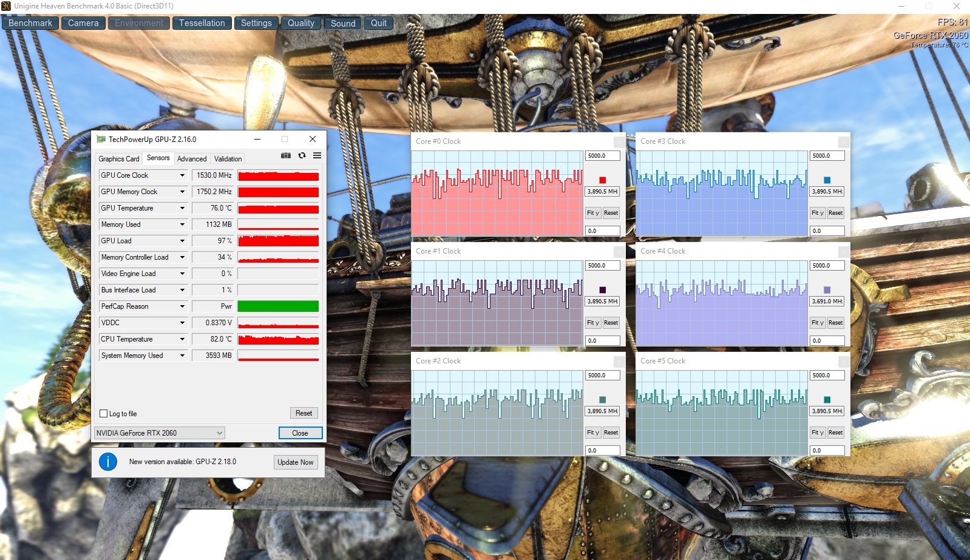The image size is (970, 560).
Task: Click the GPU Temperature 76.0 °C value
Action: point(212,208)
